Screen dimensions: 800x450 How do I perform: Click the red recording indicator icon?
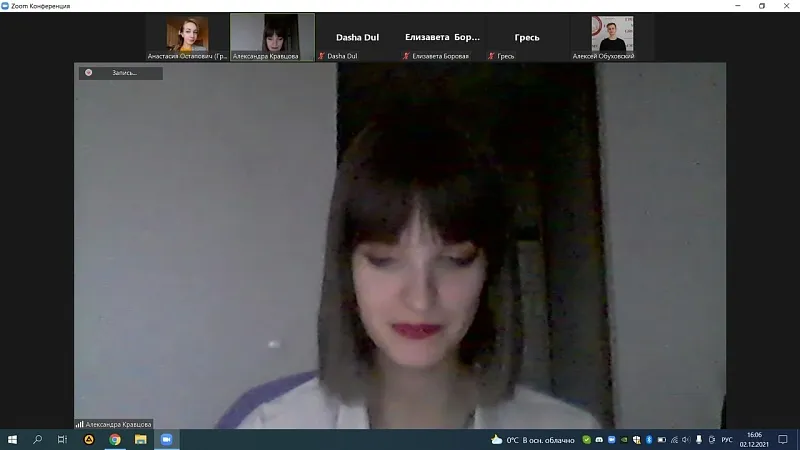[x=89, y=72]
